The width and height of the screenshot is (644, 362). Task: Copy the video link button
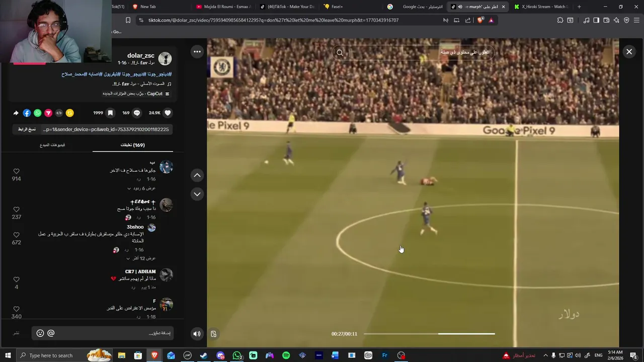[27, 129]
